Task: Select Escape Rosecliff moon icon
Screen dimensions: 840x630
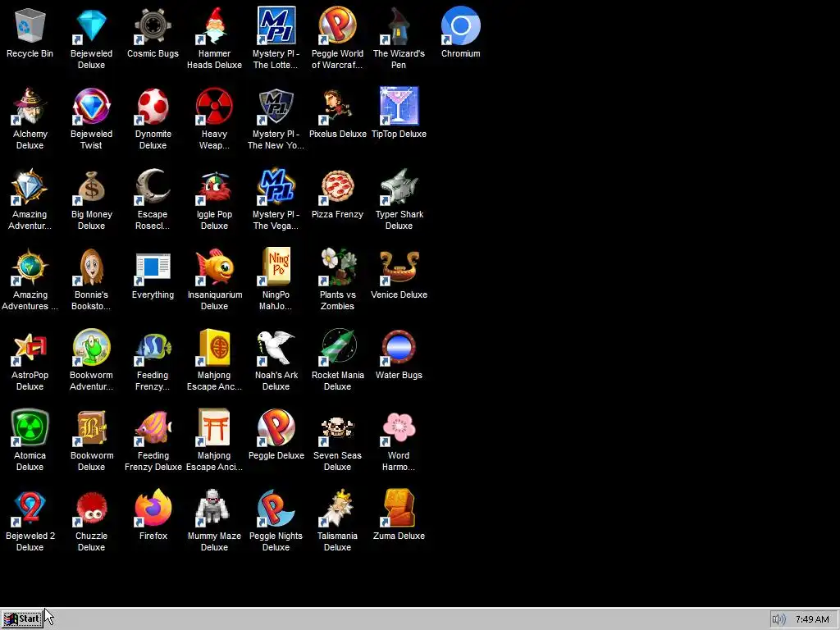Action: [x=153, y=186]
